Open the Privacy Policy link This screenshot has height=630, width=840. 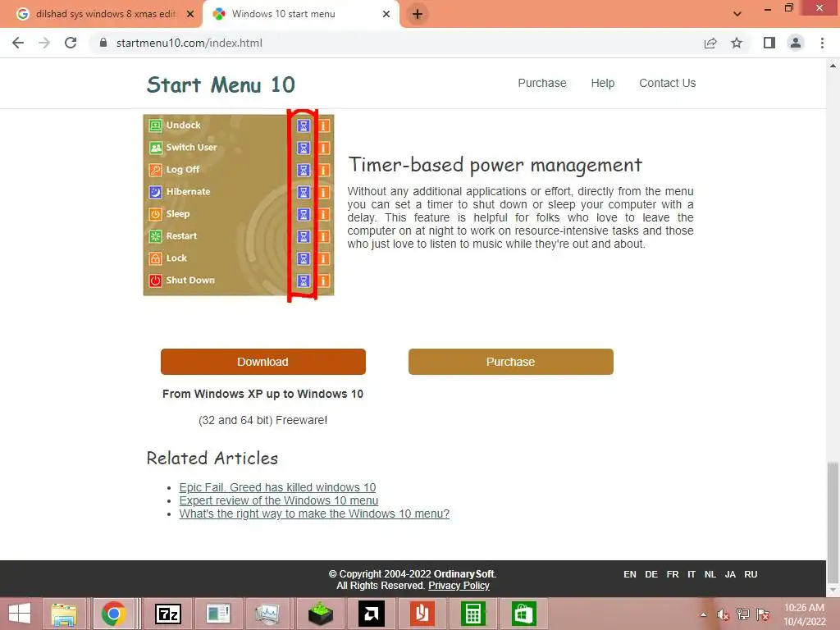(x=459, y=586)
